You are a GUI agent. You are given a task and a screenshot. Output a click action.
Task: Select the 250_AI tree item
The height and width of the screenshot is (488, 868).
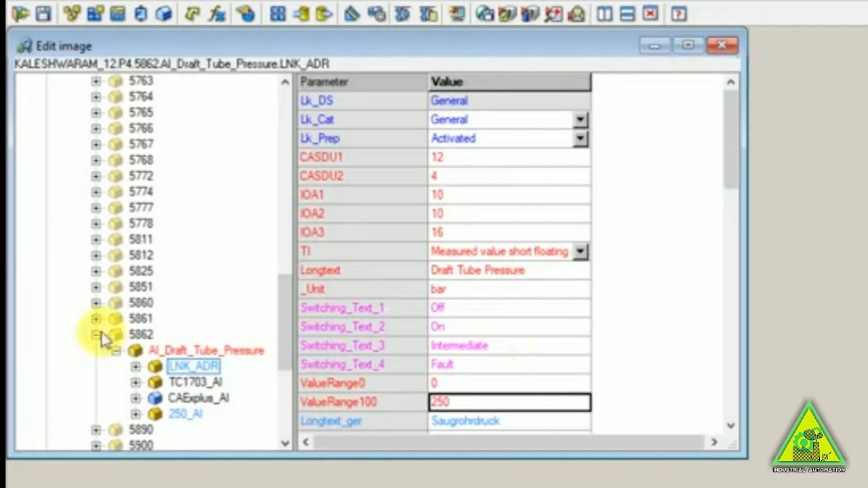pos(185,413)
